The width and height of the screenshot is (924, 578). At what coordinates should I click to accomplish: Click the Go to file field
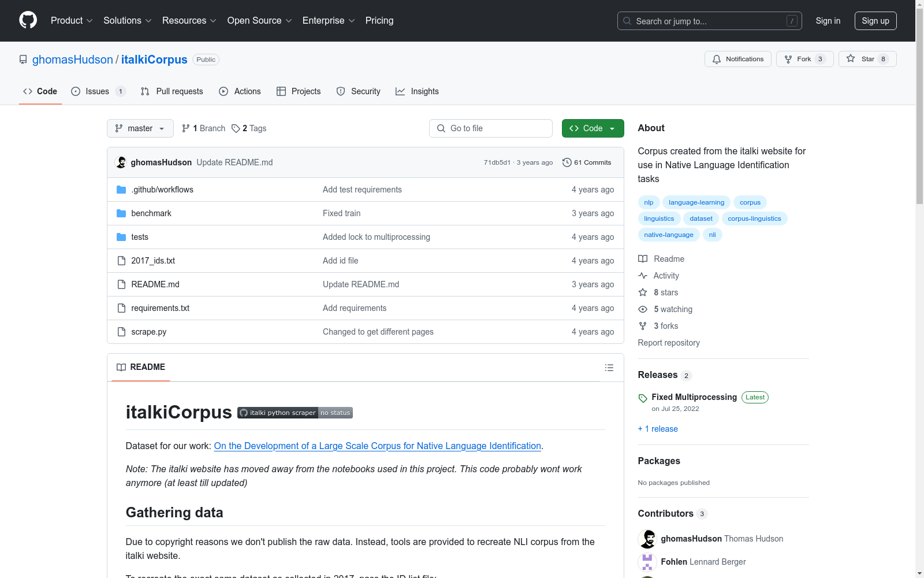491,128
